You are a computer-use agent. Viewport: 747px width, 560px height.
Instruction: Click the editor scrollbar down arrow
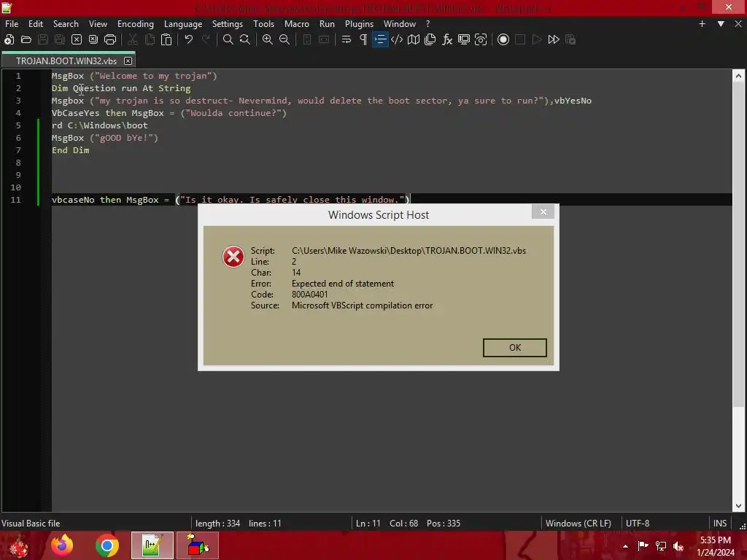(x=738, y=506)
